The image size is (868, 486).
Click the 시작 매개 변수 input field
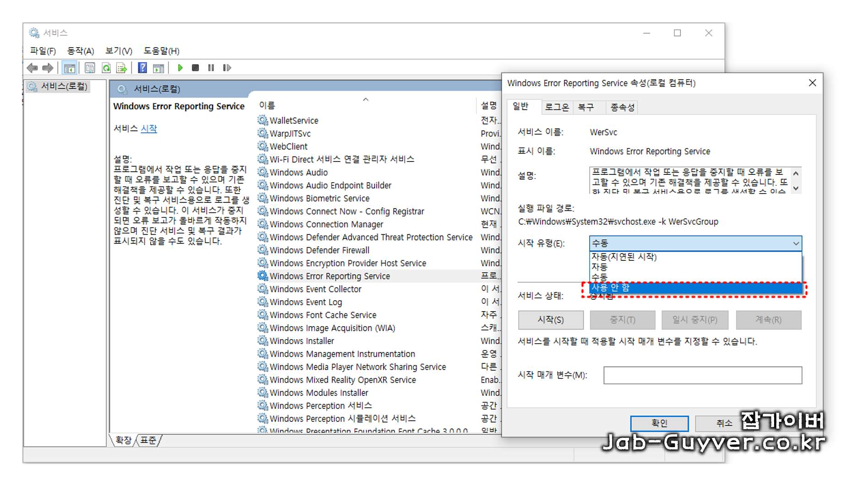click(x=703, y=375)
